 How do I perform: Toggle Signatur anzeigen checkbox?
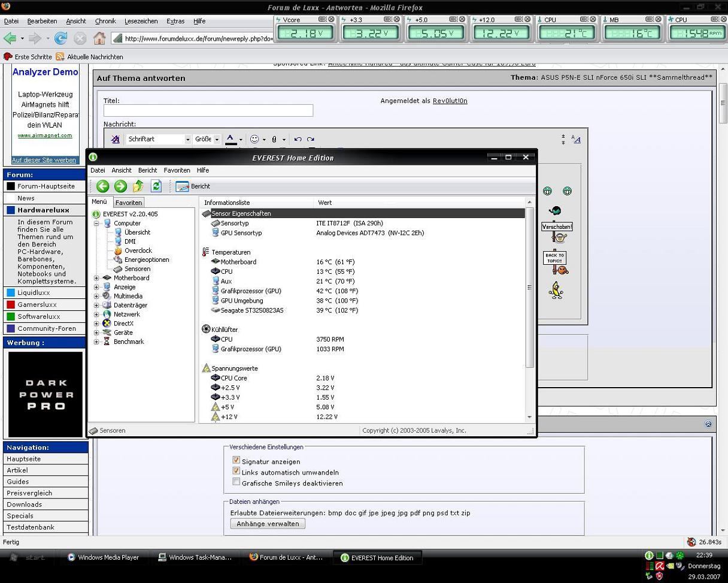236,461
